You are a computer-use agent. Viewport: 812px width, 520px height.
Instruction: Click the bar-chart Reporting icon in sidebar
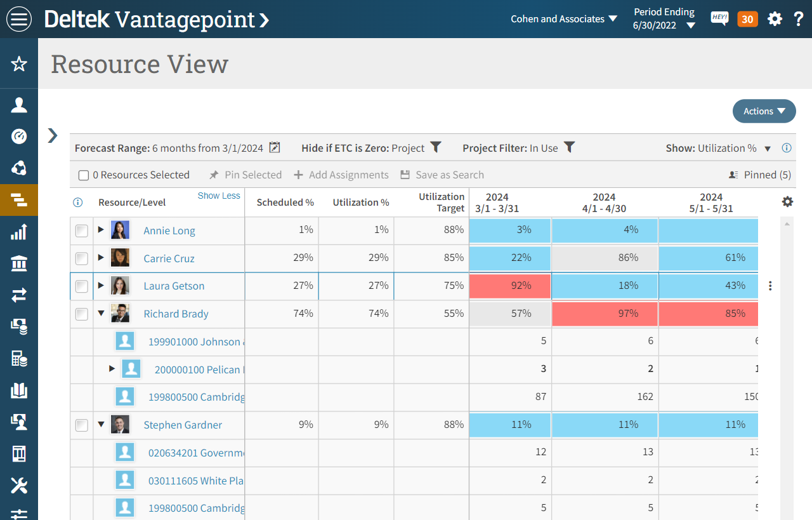tap(18, 232)
